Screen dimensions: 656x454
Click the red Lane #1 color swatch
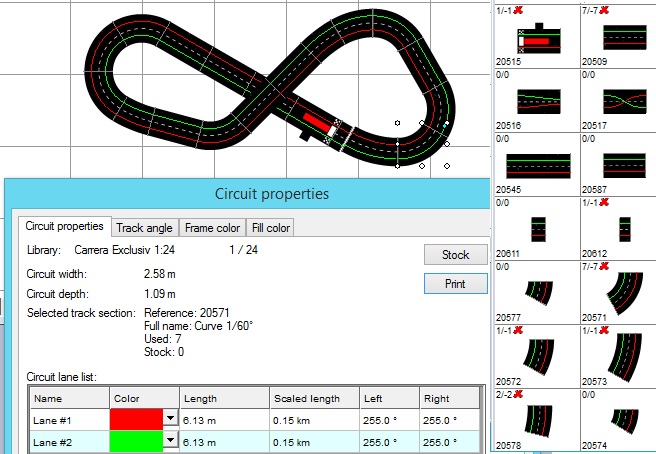coord(135,419)
